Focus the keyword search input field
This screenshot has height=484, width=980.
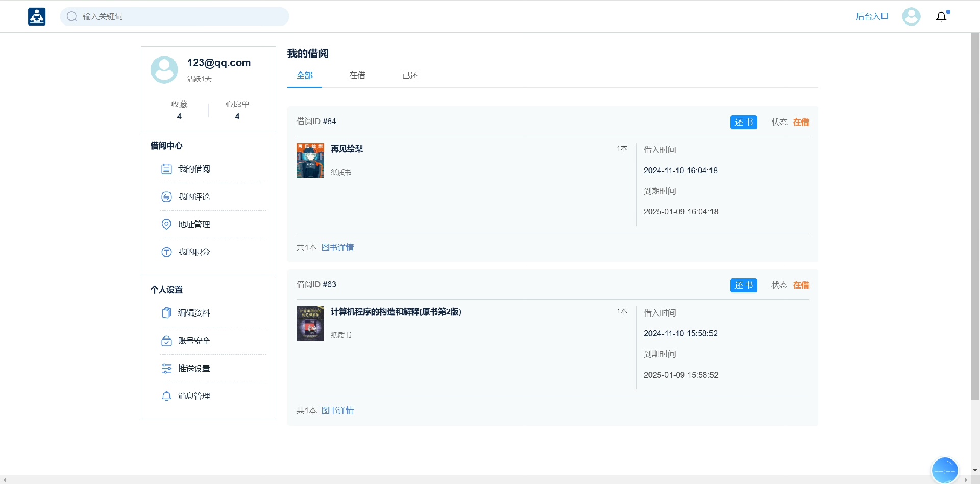pyautogui.click(x=175, y=16)
